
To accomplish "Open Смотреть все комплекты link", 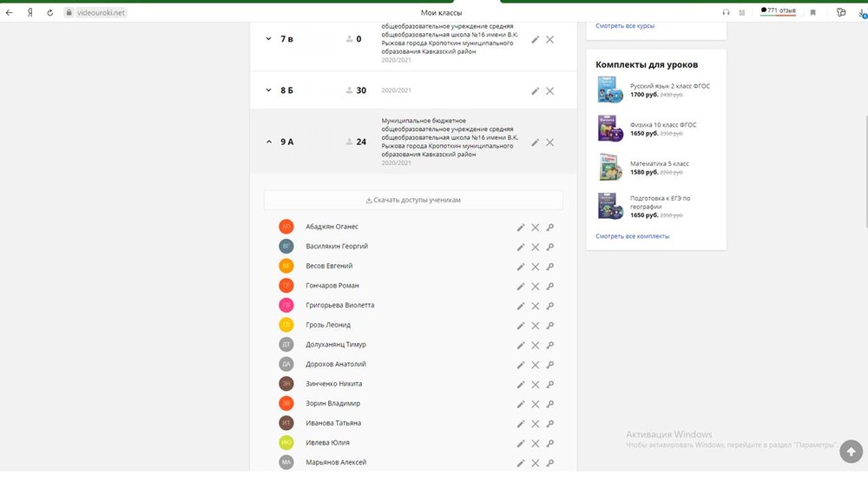I will [x=632, y=236].
